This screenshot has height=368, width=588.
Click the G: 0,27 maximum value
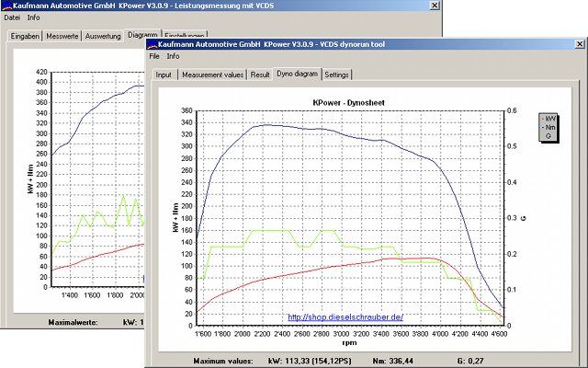(x=470, y=361)
